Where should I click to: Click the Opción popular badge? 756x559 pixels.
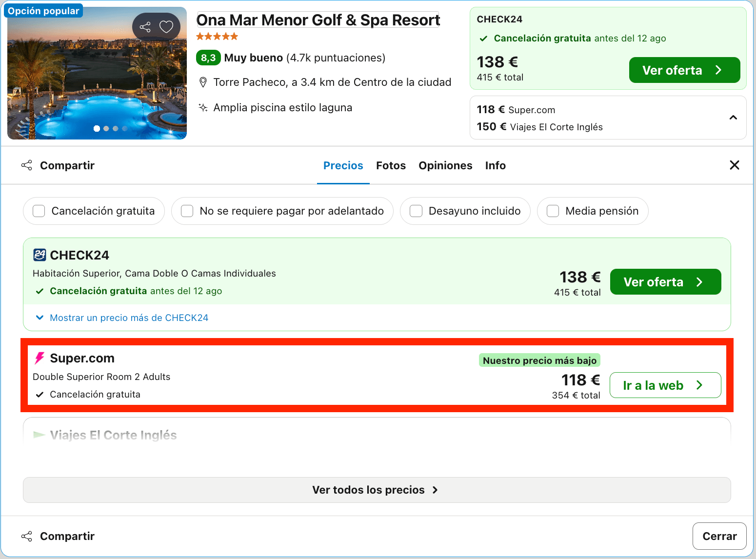(x=43, y=11)
